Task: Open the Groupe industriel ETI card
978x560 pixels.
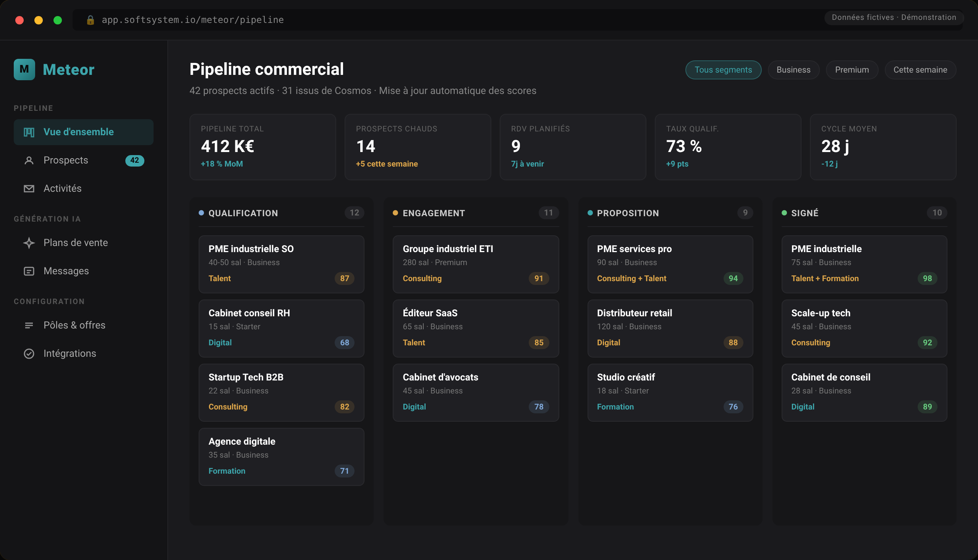Action: [476, 264]
